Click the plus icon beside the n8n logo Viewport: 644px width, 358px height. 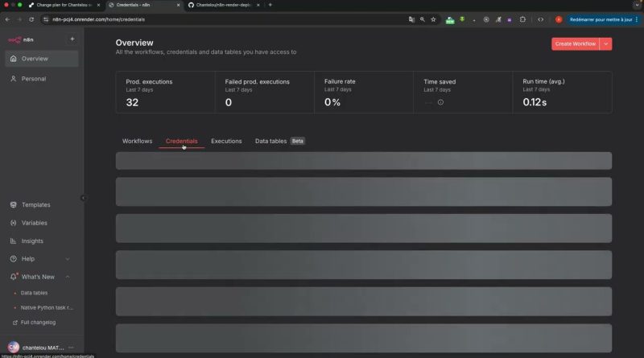click(x=72, y=39)
